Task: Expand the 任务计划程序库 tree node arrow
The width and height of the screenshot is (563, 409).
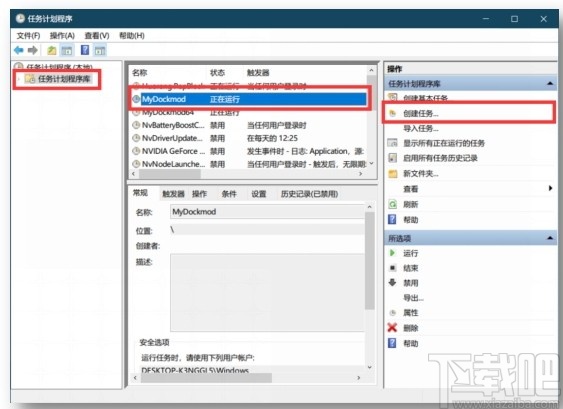Action: point(18,79)
